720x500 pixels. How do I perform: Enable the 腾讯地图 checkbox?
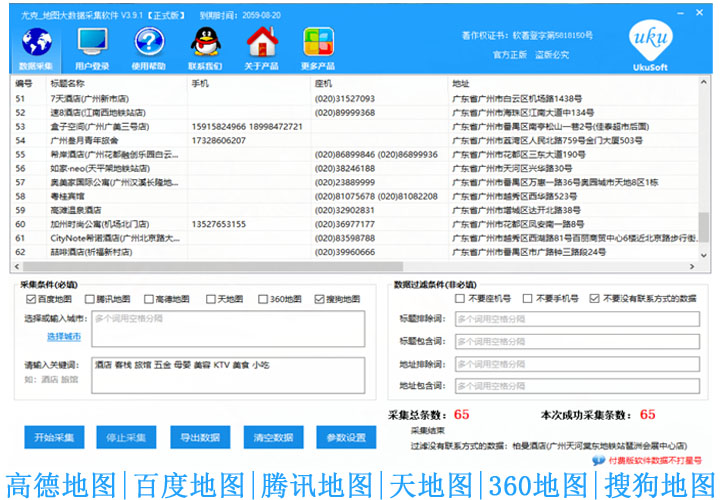click(90, 299)
